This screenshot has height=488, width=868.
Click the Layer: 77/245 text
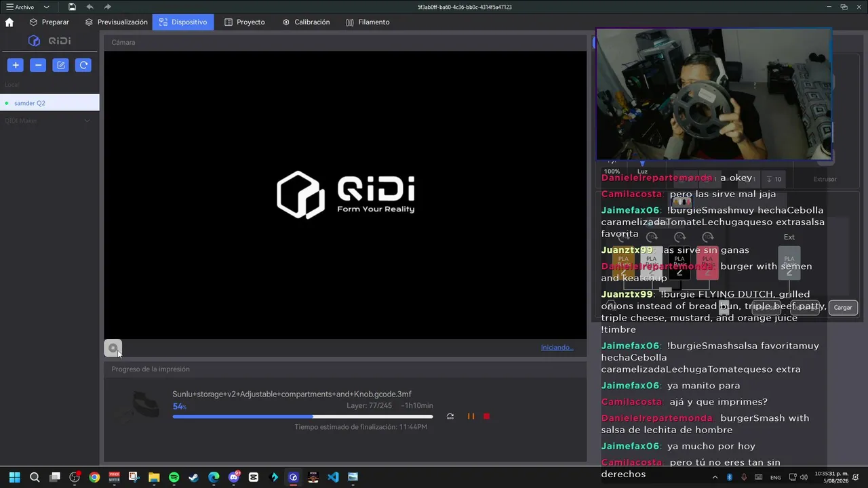click(370, 406)
